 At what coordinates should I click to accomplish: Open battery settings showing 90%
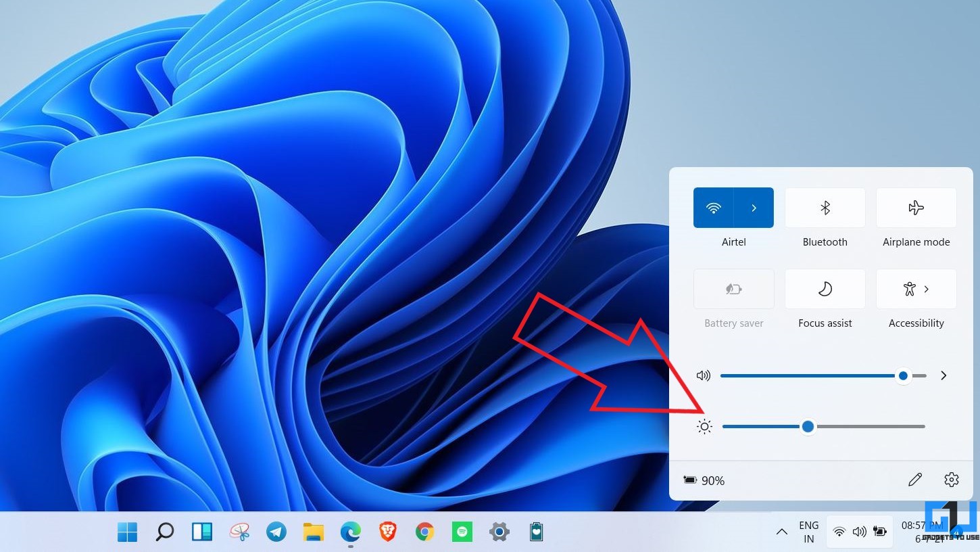click(x=704, y=480)
